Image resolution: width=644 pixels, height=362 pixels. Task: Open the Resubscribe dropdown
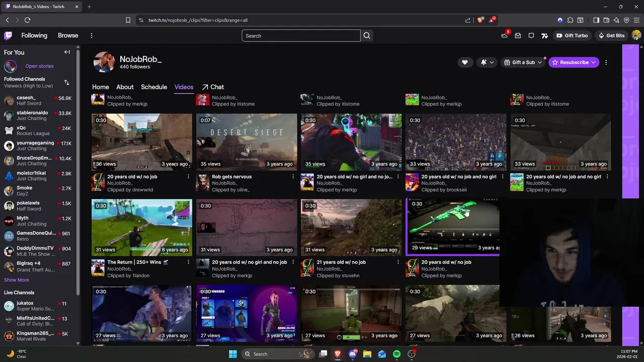click(574, 62)
